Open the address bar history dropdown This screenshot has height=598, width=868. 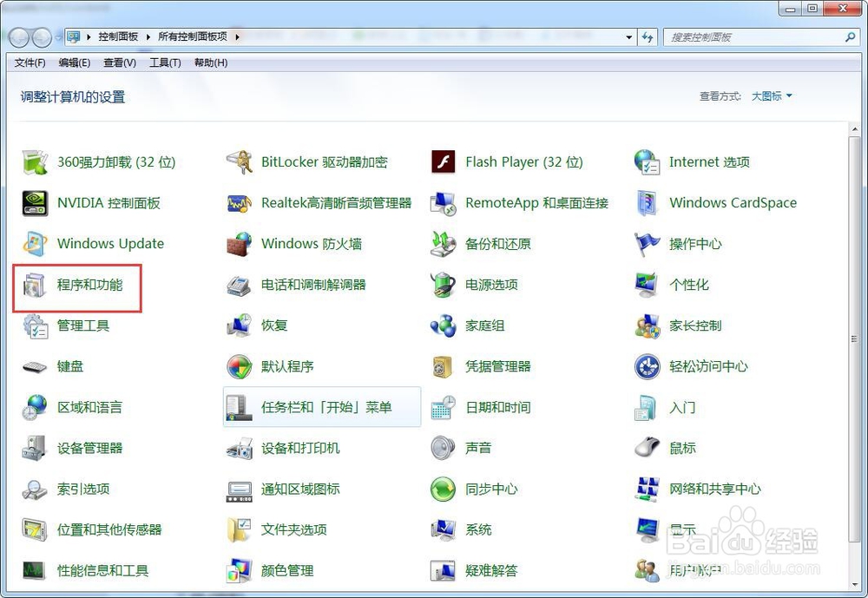pos(629,36)
